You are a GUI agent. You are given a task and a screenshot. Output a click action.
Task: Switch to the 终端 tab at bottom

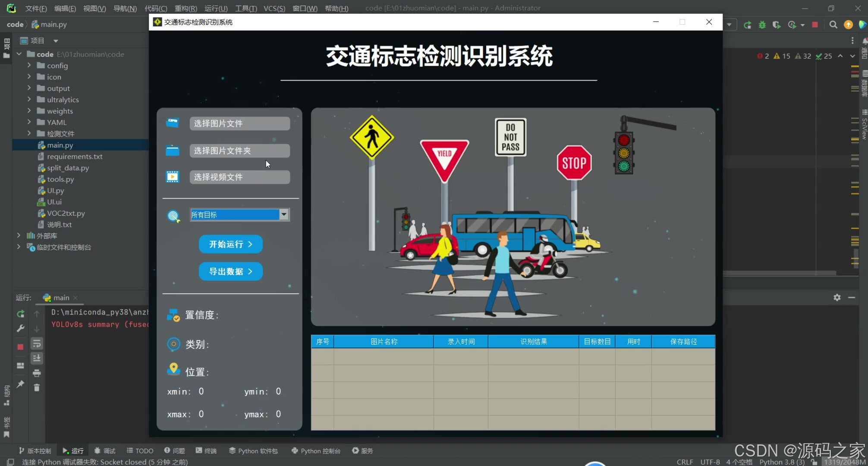click(206, 450)
